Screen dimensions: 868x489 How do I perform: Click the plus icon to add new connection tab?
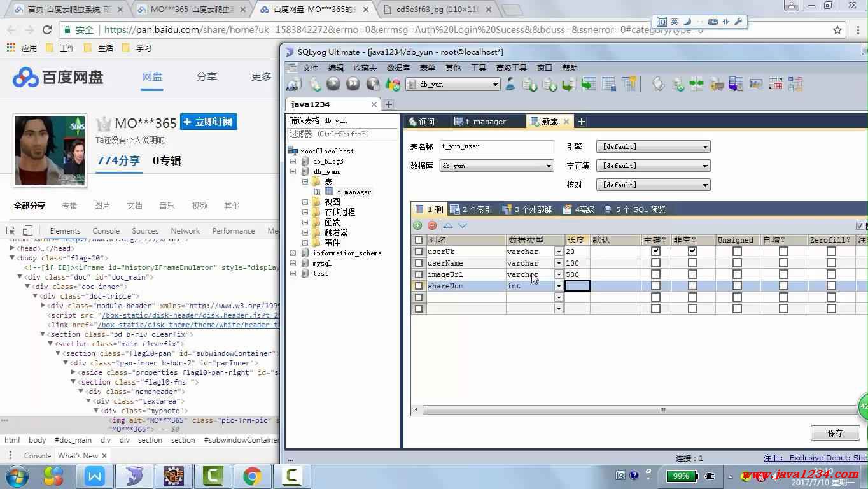pos(389,104)
